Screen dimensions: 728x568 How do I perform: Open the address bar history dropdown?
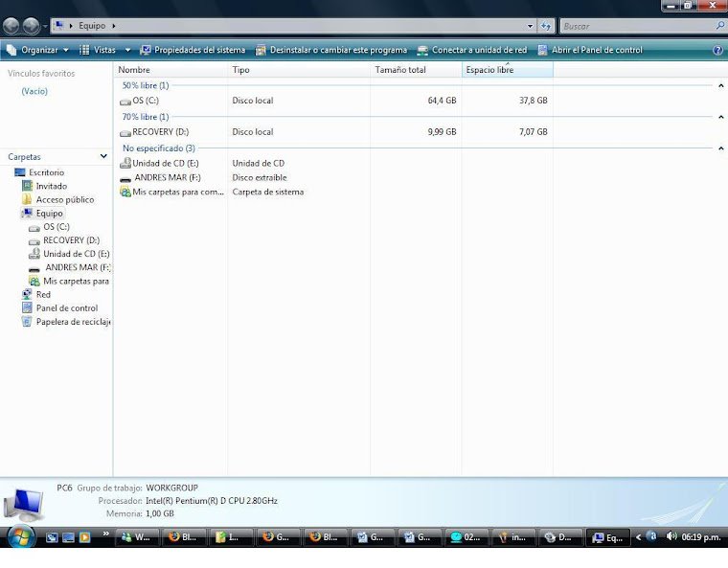(x=530, y=27)
